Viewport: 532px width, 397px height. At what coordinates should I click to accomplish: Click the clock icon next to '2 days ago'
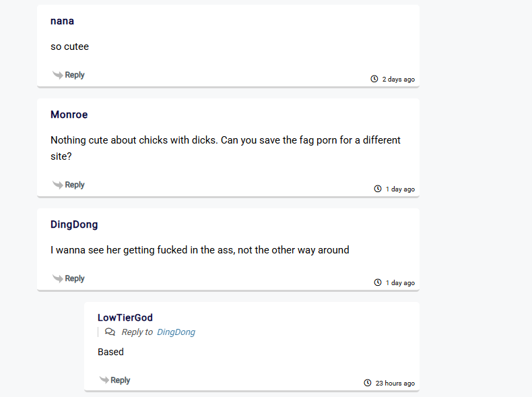374,79
